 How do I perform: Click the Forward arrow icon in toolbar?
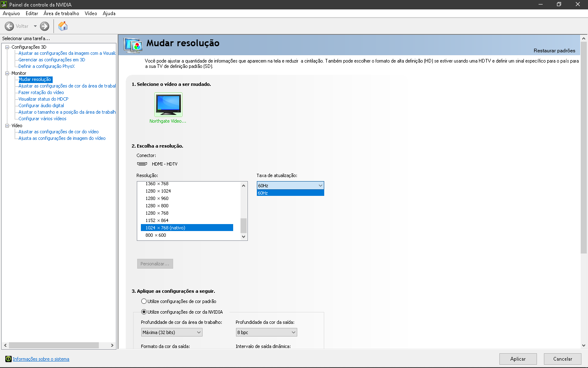click(45, 26)
